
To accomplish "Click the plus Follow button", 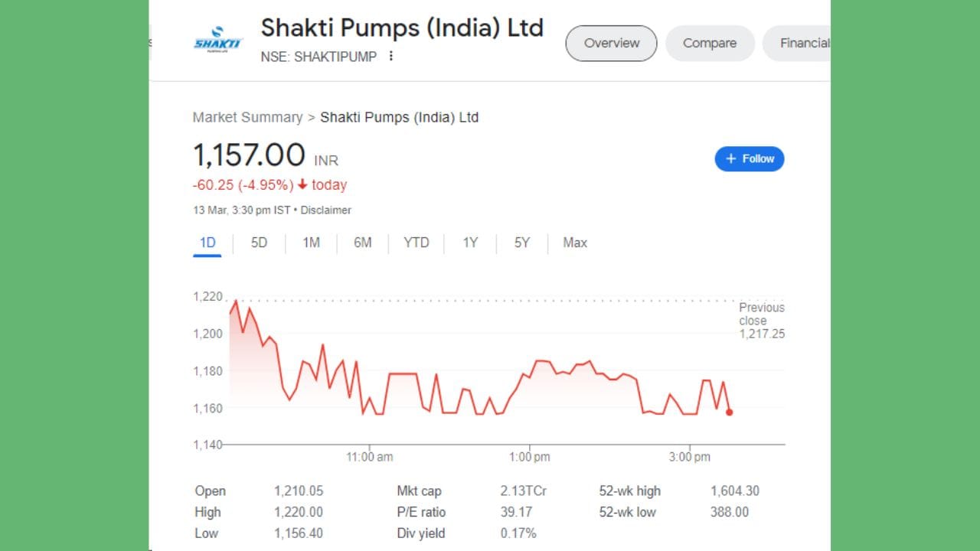I will click(749, 158).
